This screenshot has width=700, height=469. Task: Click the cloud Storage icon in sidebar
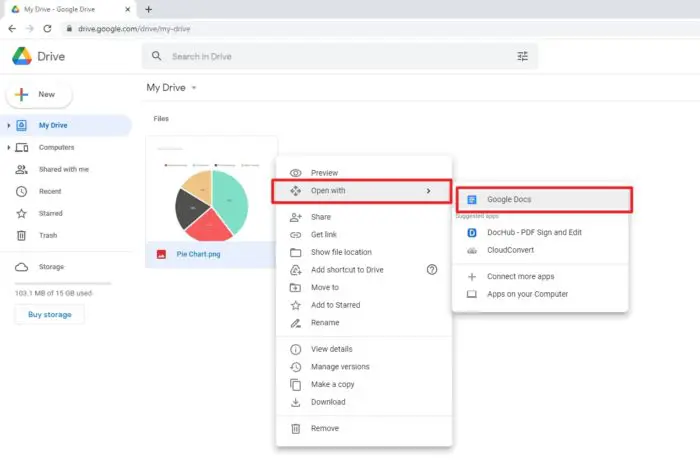pyautogui.click(x=21, y=267)
